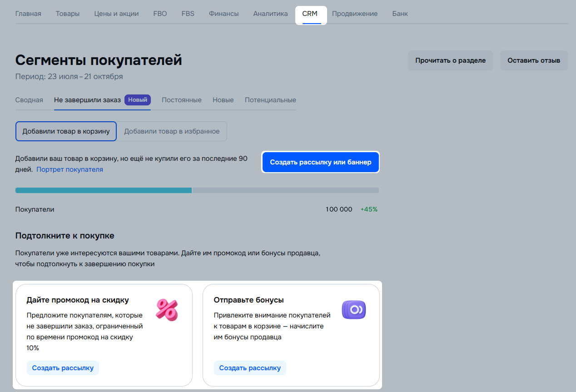Click 'Прочитать о разделе' button
This screenshot has width=576, height=392.
(450, 60)
